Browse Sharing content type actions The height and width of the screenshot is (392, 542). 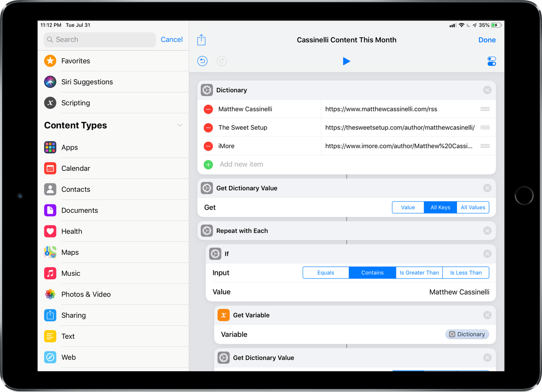[114, 315]
